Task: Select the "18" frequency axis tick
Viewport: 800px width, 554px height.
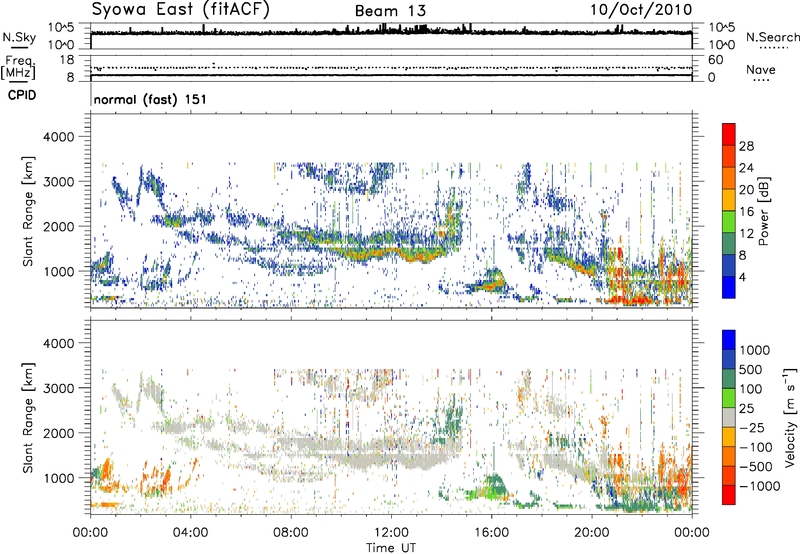Action: 67,60
